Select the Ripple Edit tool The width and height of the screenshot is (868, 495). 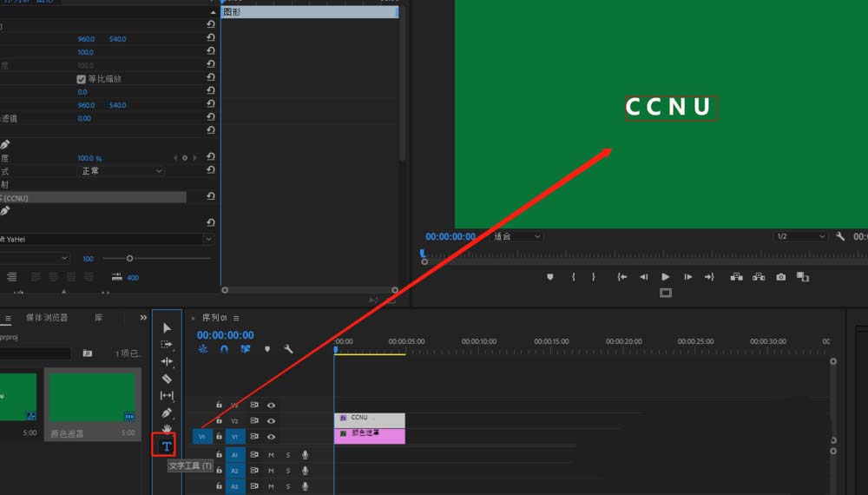167,361
